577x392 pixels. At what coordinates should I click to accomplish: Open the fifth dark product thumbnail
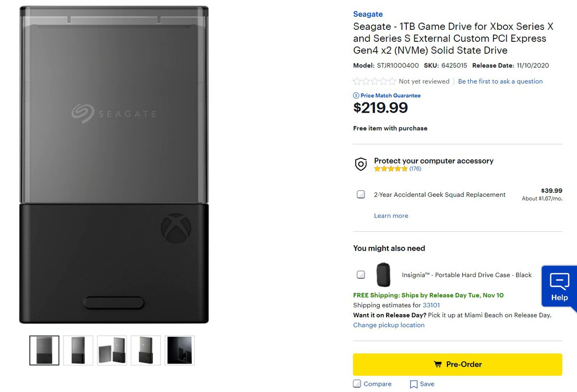coord(179,350)
